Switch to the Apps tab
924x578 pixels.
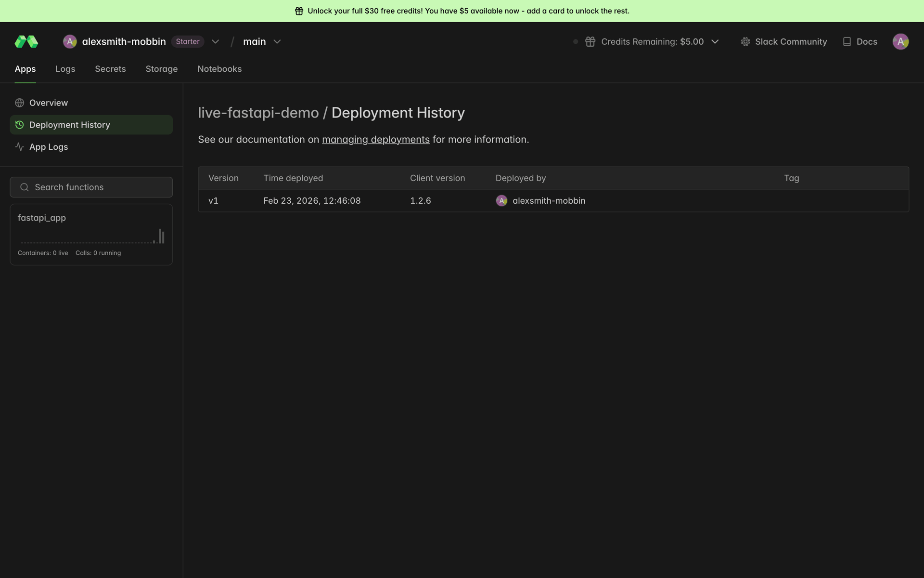coord(25,69)
